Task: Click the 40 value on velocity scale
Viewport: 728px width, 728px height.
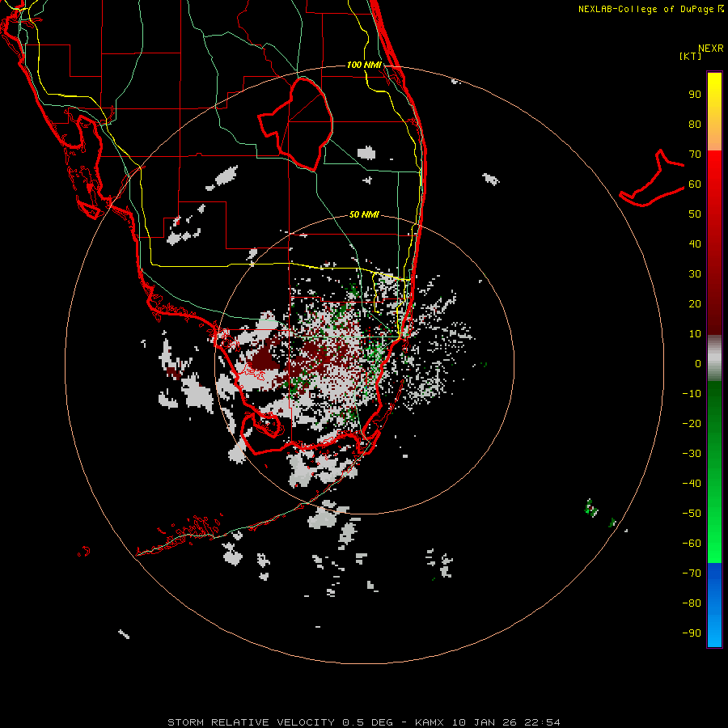Action: click(695, 243)
